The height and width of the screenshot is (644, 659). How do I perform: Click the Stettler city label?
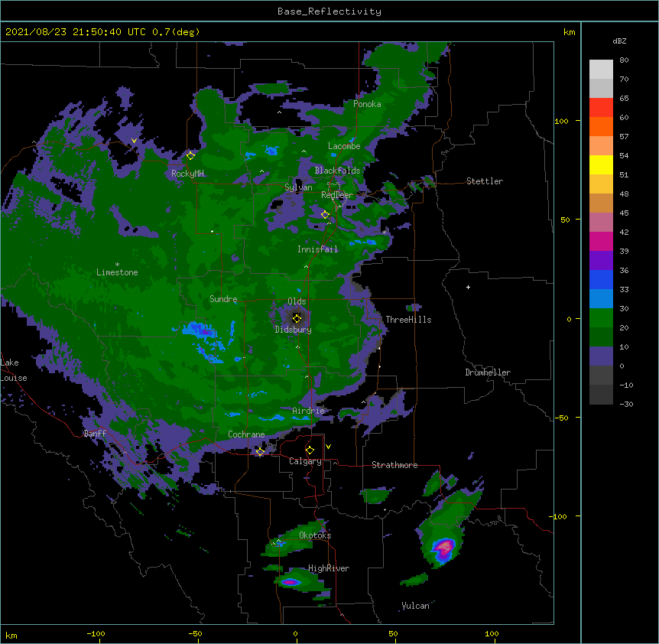[485, 181]
